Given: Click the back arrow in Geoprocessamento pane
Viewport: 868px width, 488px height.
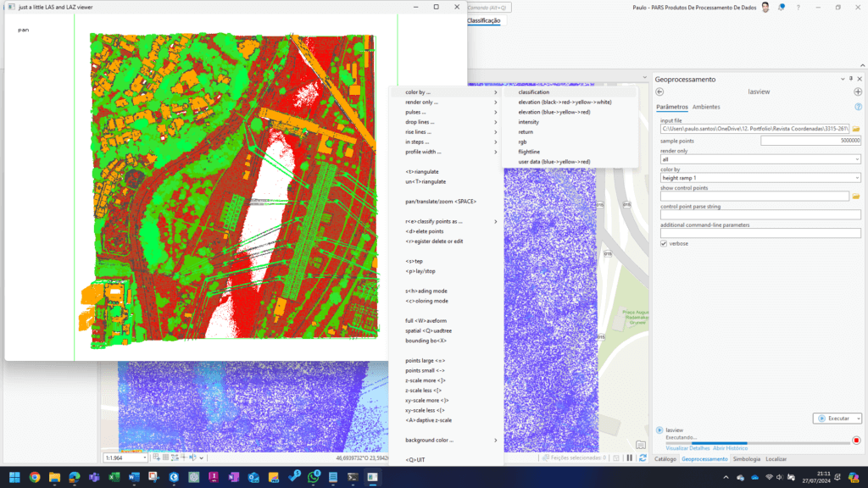Looking at the screenshot, I should point(660,91).
